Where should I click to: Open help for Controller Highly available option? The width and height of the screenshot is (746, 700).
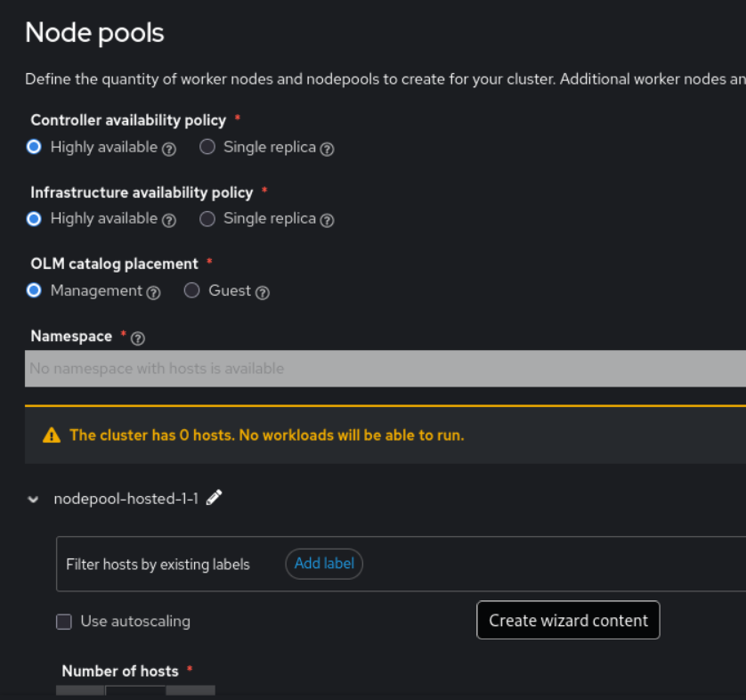(169, 149)
